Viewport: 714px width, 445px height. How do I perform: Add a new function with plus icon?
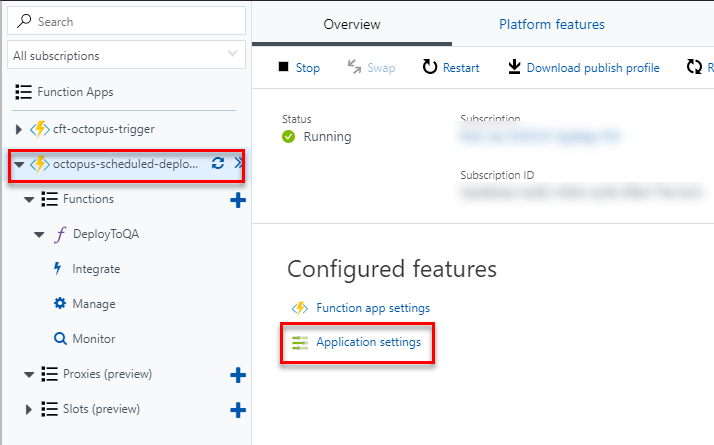tap(238, 200)
